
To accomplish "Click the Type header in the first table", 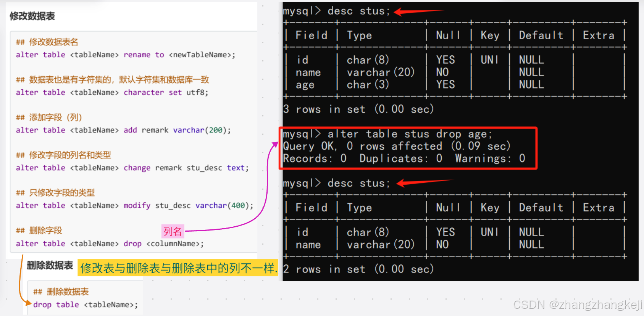I will coord(359,35).
